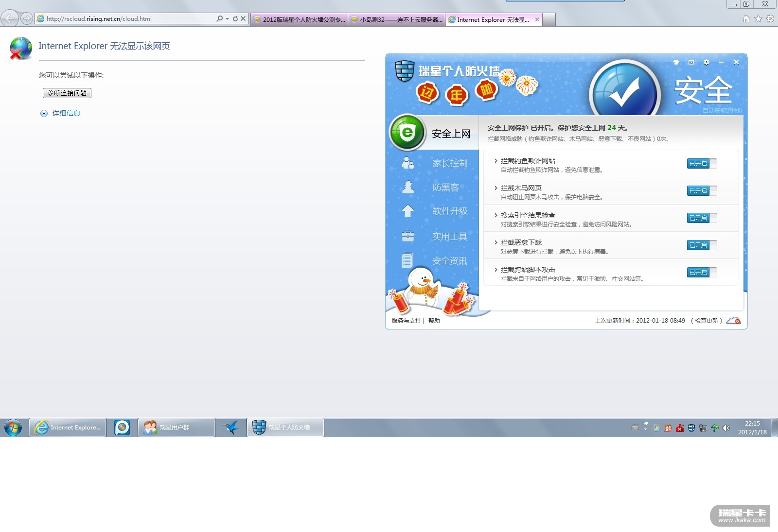778x532 pixels.
Task: Open the firewall skin (shirt) icon
Action: [x=676, y=62]
